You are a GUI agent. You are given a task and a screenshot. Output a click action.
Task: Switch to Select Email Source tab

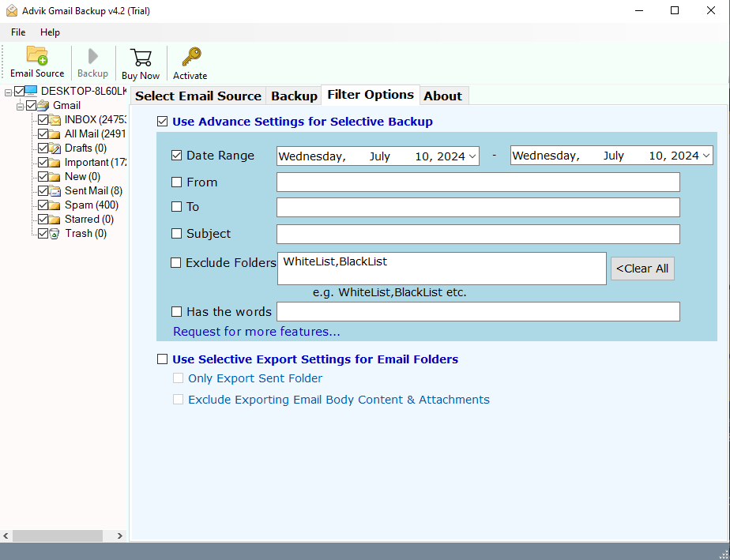tap(198, 96)
